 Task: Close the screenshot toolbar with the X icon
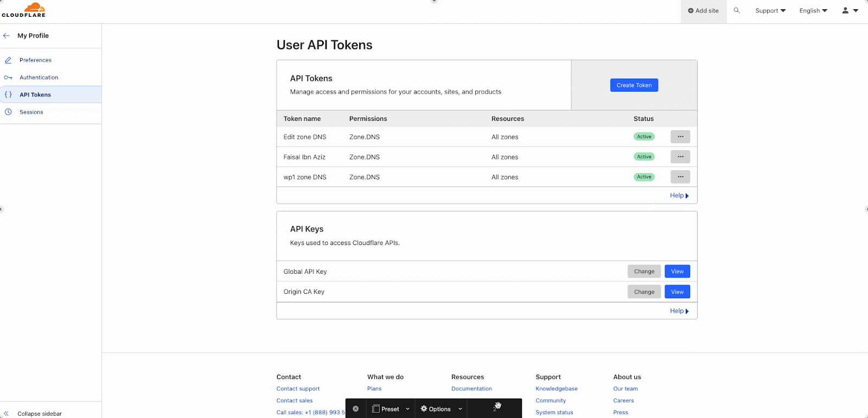pos(355,409)
